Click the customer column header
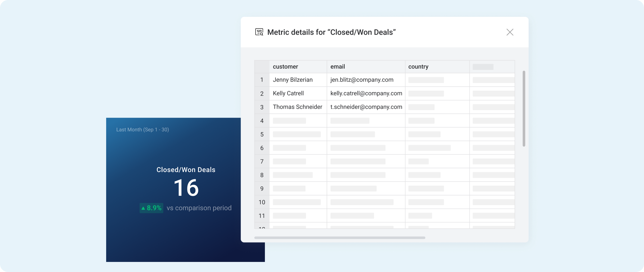 coord(285,67)
